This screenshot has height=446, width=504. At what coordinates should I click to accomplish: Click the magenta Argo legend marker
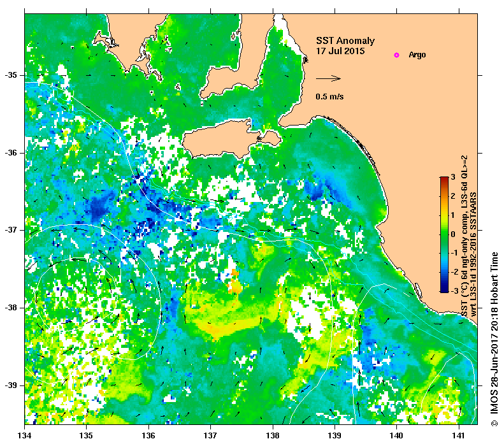[396, 55]
